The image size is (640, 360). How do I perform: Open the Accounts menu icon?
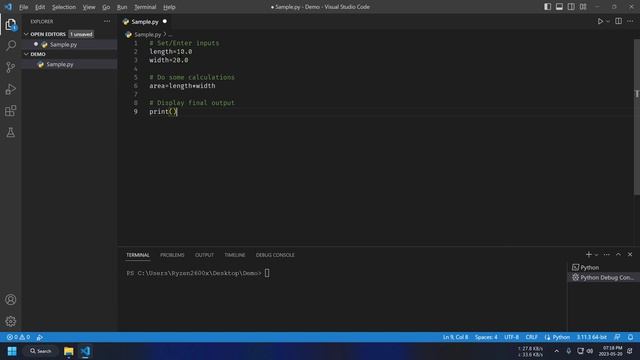11,300
